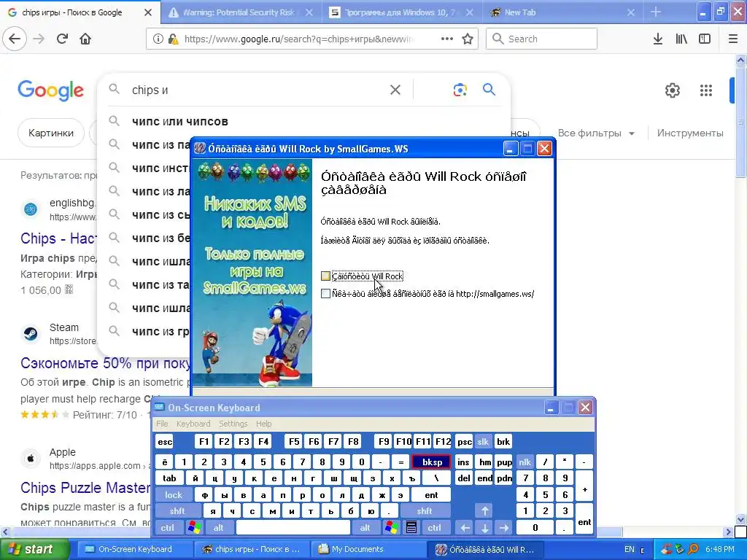Click the bksp key
Viewport: 747px width, 560px height.
[x=432, y=462]
